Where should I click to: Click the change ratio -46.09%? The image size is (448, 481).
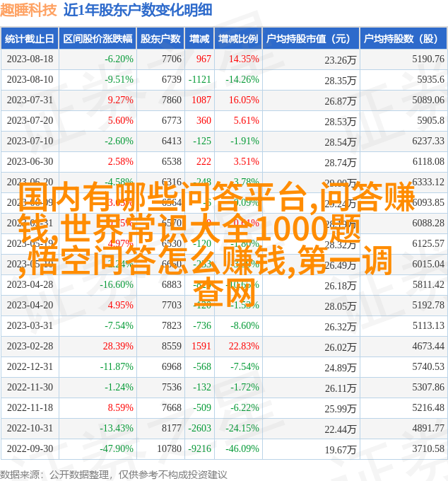(242, 448)
